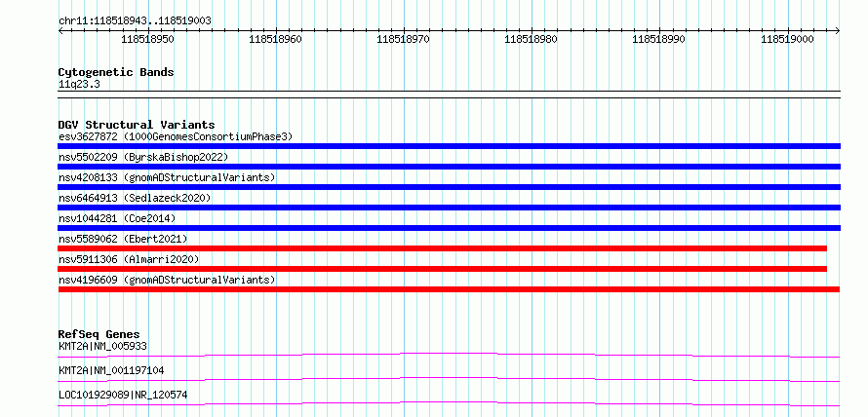Open the KMT2A|NM_005933 transcript label
The height and width of the screenshot is (417, 868).
(x=102, y=346)
